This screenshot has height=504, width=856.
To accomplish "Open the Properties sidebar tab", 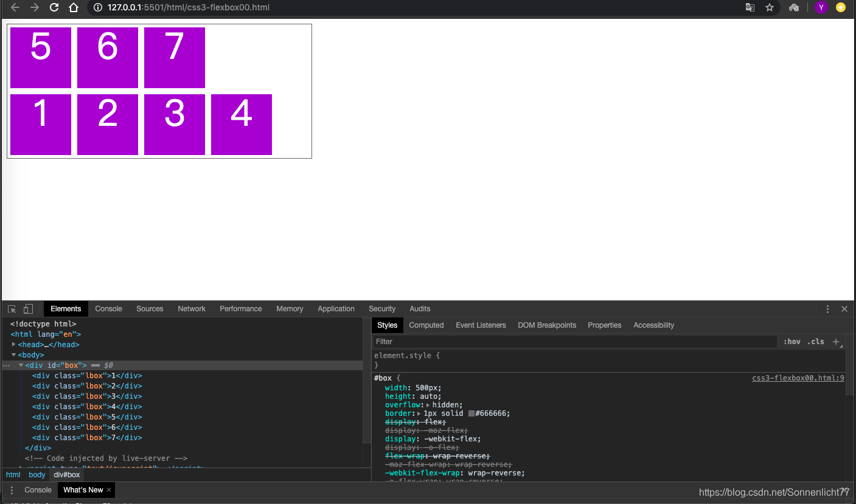I will [x=604, y=325].
